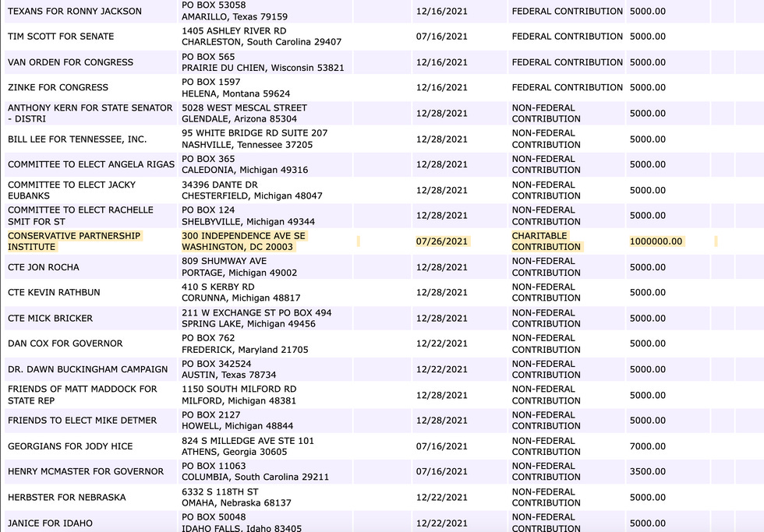
Task: Select the CTE MICK BRICKER name
Action: tap(50, 319)
